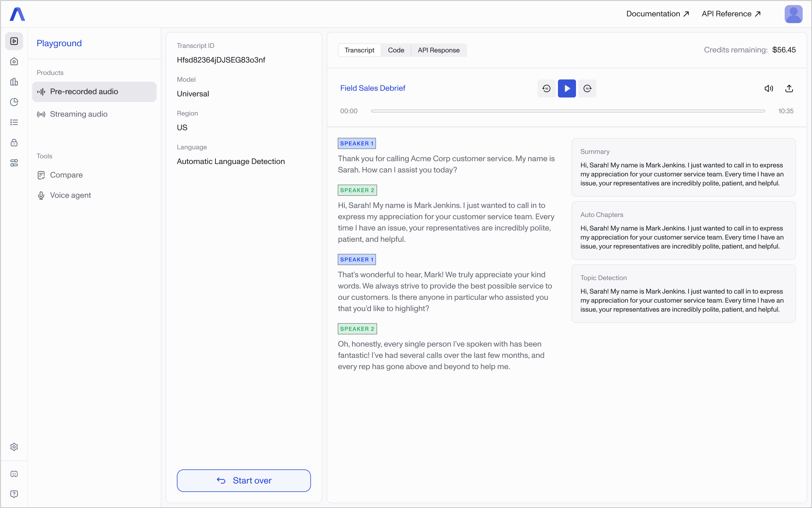This screenshot has width=812, height=508.
Task: Click the help question icon at bottom
Action: [x=14, y=494]
